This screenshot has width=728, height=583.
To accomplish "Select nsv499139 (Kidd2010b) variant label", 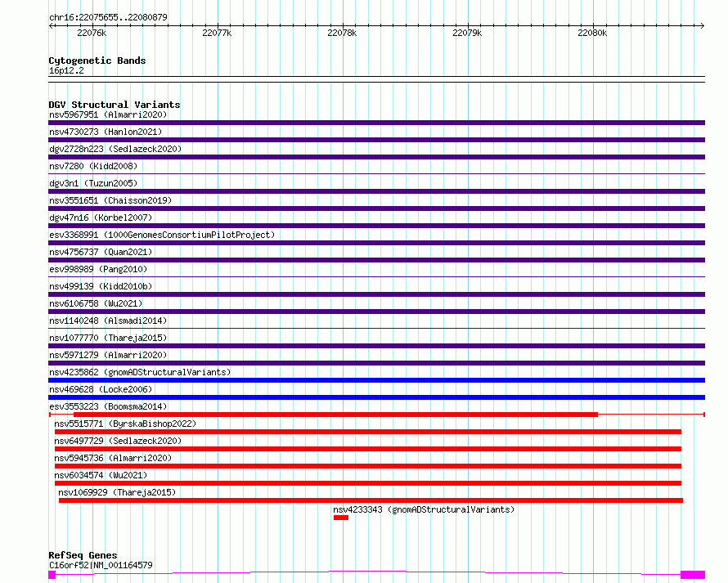I will point(101,286).
